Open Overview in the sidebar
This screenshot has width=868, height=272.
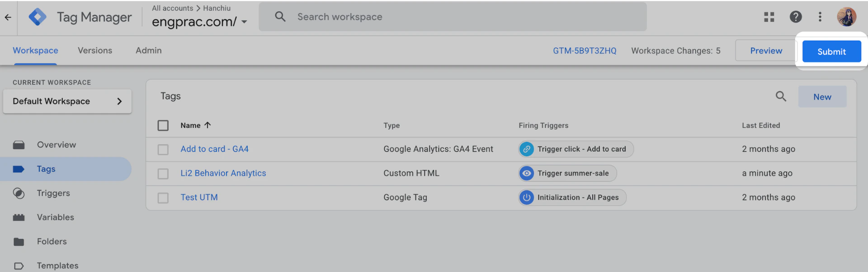click(x=57, y=145)
